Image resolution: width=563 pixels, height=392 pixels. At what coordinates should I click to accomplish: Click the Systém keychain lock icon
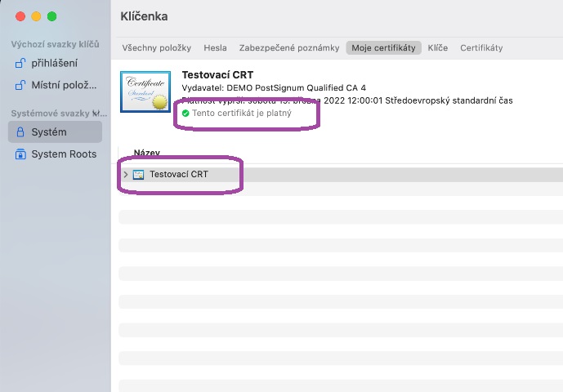tap(21, 131)
